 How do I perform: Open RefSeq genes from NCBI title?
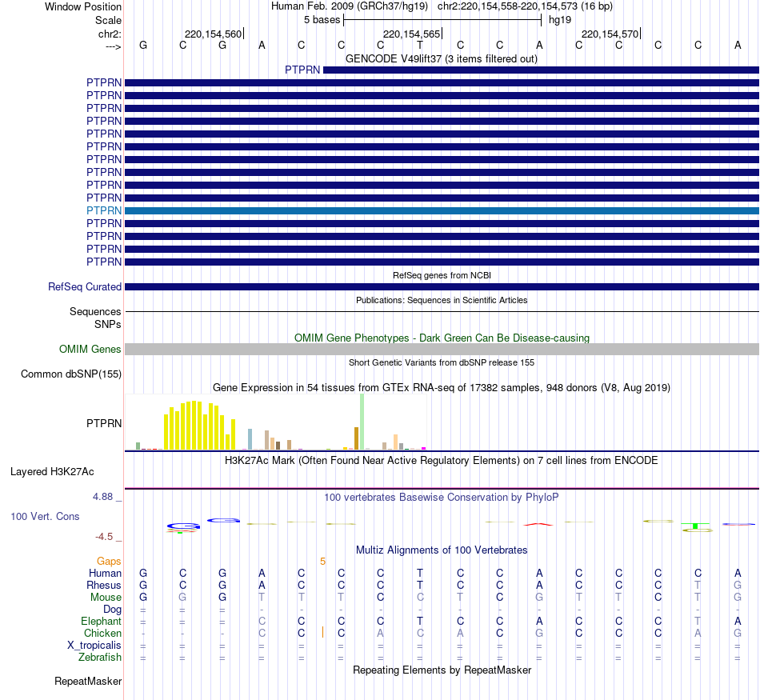point(442,275)
